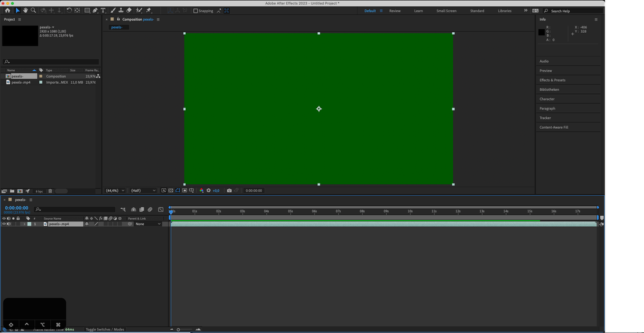
Task: Toggle motion blur enable switch in timeline
Action: pos(150,209)
